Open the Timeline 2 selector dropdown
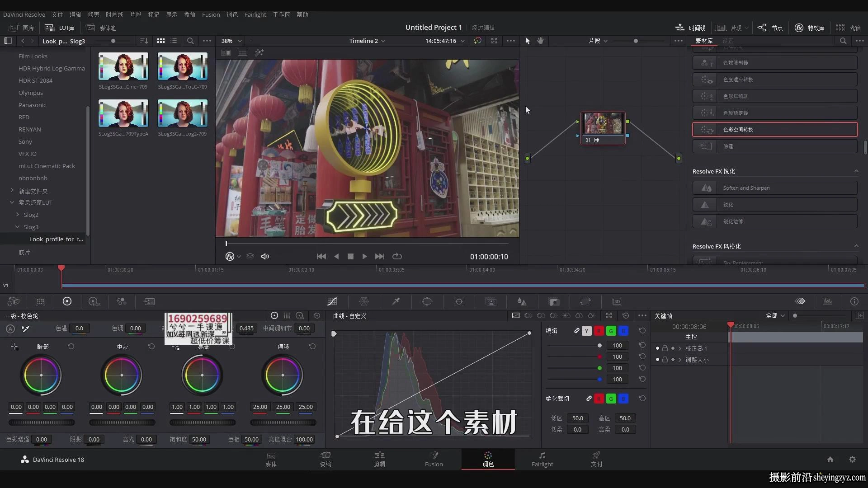Screen dimensions: 868x488 pyautogui.click(x=367, y=41)
